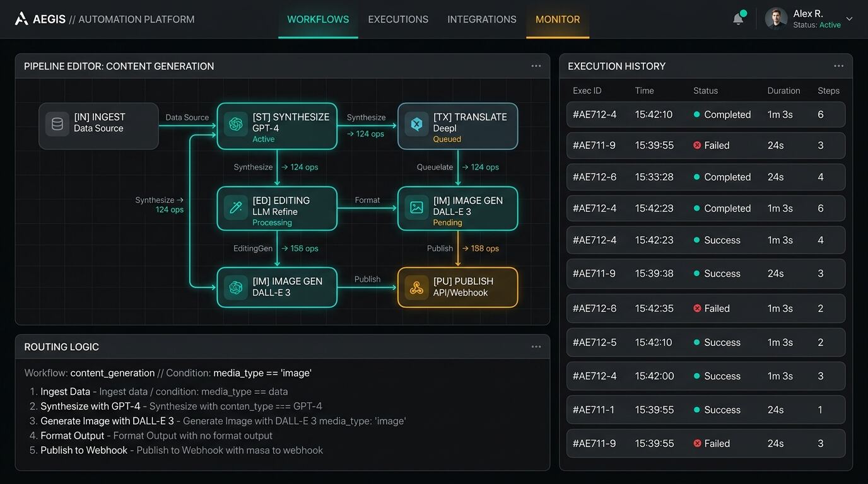
Task: Select execution row at 15:33:28
Action: click(x=706, y=177)
